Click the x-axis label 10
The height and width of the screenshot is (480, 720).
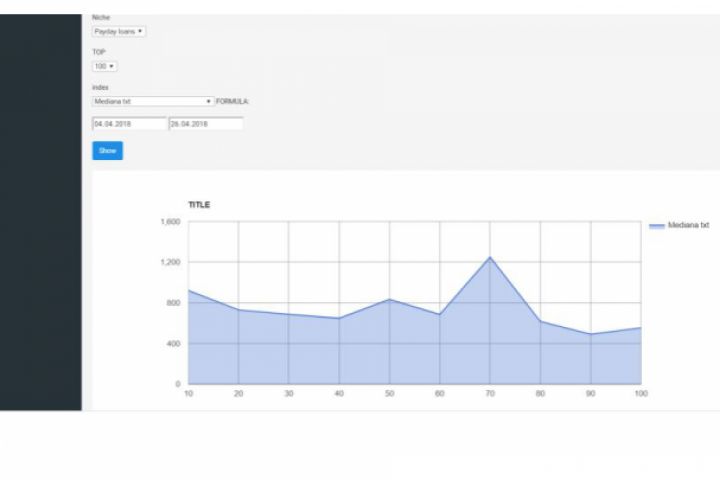point(188,394)
